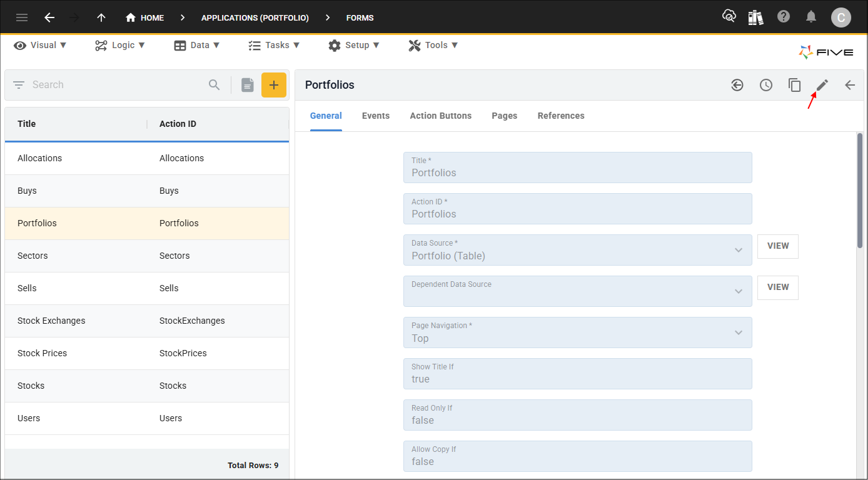The width and height of the screenshot is (868, 480).
Task: Click VIEW button beside Data Source
Action: tap(777, 246)
